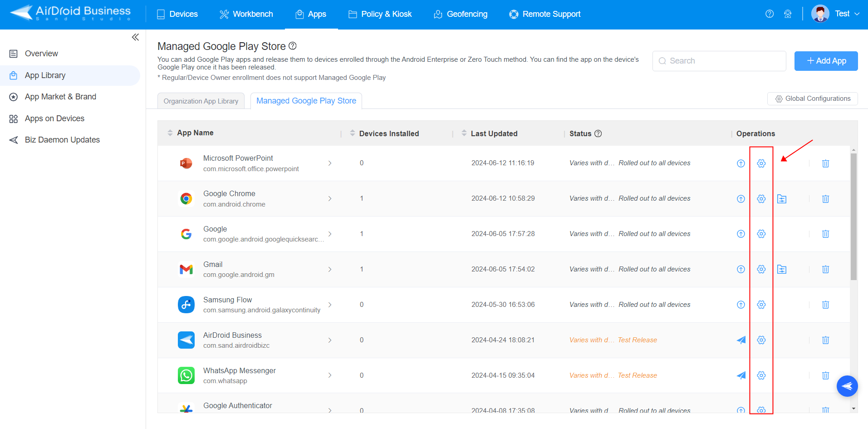The height and width of the screenshot is (429, 868).
Task: Switch to Organization App Library tab
Action: (x=201, y=101)
